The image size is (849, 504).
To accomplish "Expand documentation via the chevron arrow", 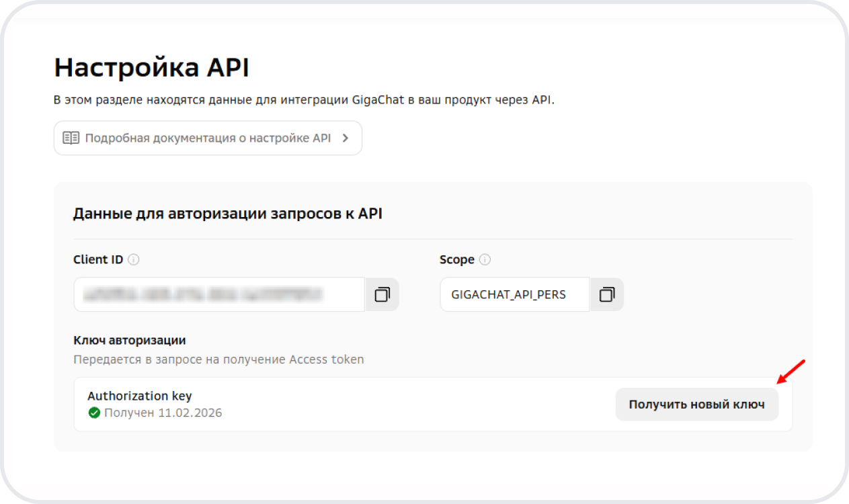I will [x=346, y=138].
